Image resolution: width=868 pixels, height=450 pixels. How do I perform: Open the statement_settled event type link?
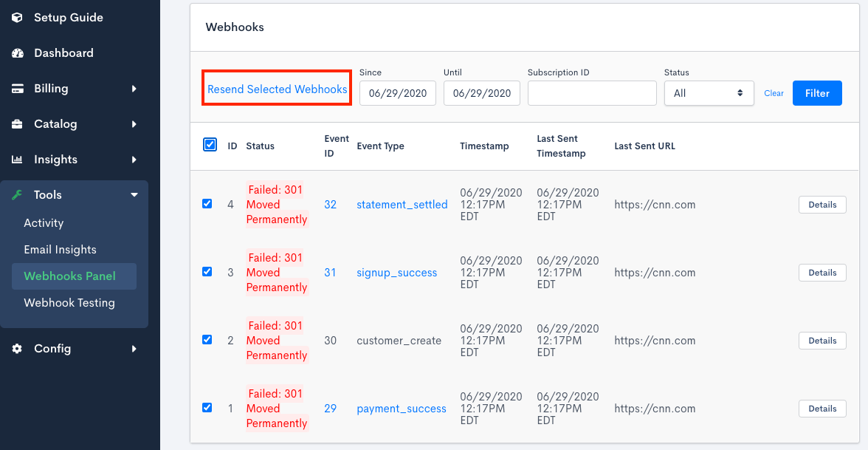click(402, 205)
